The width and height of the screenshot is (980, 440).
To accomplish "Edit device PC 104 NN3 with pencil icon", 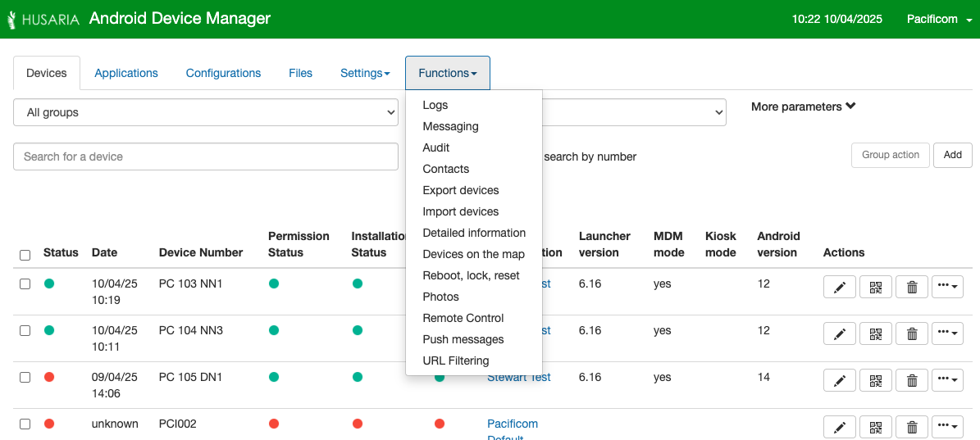I will 840,334.
